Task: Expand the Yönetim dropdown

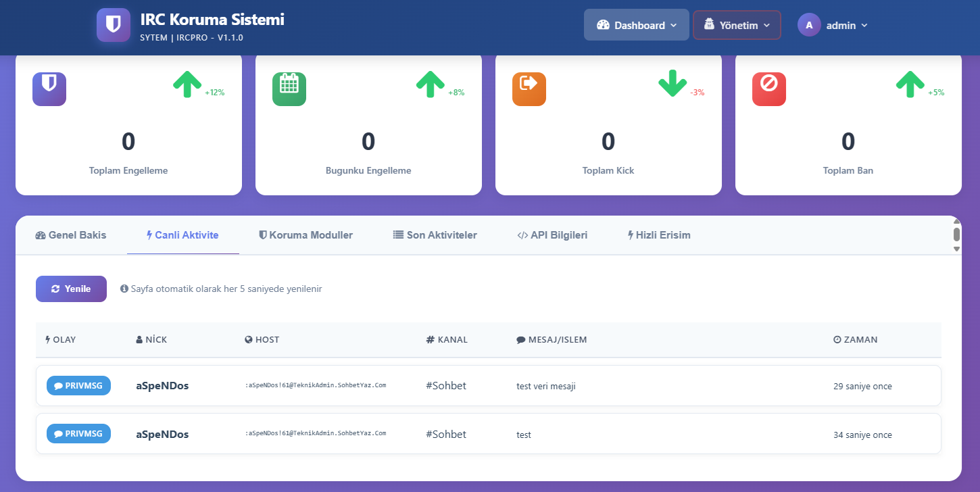Action: click(737, 24)
